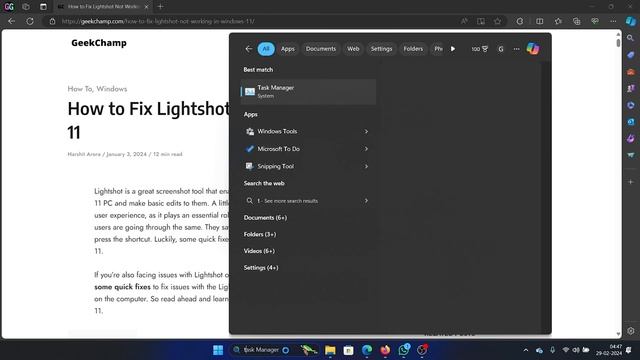Enter immersive reader mode
Viewport: 640px width, 360px height.
pos(481,21)
